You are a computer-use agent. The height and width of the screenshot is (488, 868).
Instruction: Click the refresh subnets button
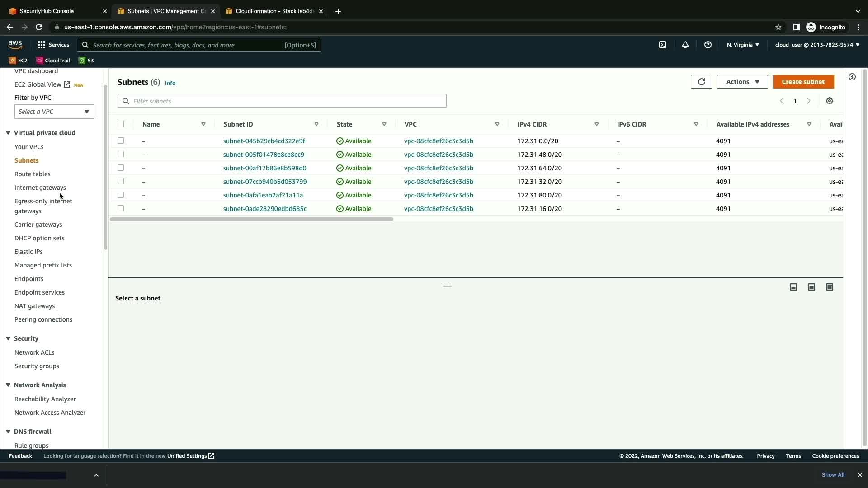tap(701, 82)
